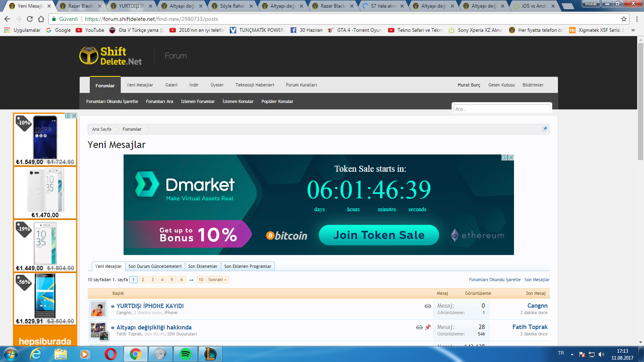Launch Internet Explorer from the taskbar
644x362 pixels.
[x=36, y=354]
